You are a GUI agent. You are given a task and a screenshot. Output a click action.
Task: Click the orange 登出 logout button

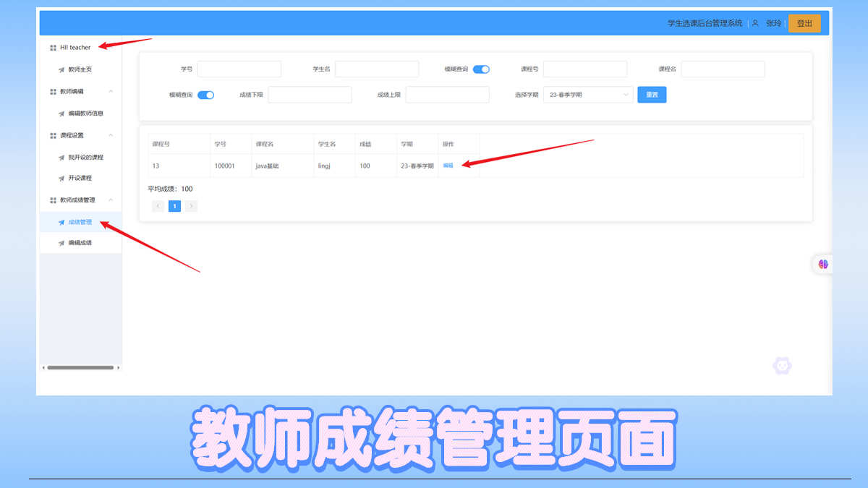pyautogui.click(x=804, y=23)
